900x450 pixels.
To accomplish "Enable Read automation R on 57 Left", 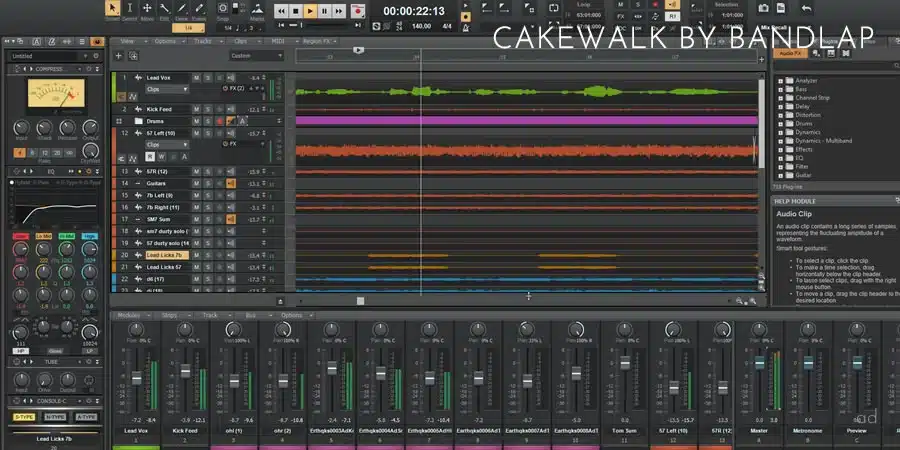I will point(150,157).
